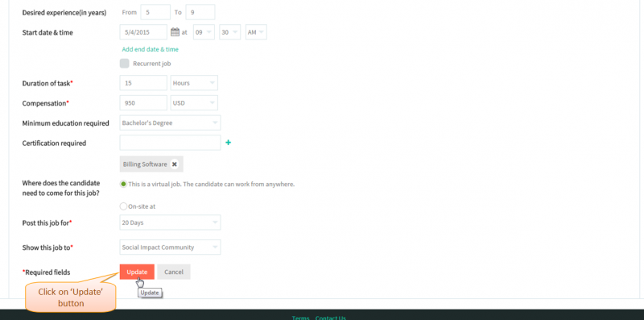
Task: Open the Bachelor's Degree education dropdown
Action: pos(170,123)
